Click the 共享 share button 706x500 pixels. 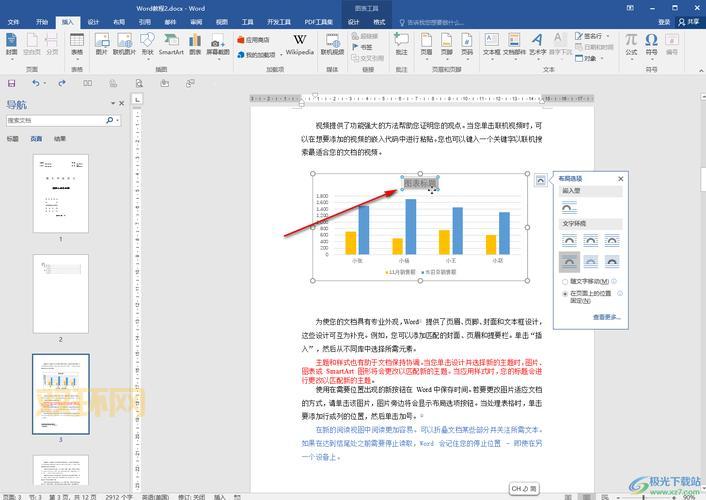pyautogui.click(x=688, y=21)
